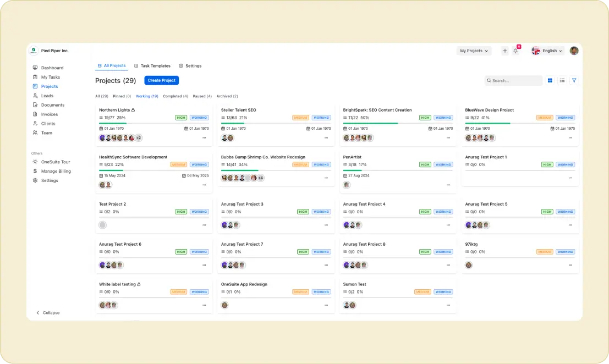Screen dimensions: 609x364
Task: Click the Clients sidebar icon
Action: click(x=35, y=124)
